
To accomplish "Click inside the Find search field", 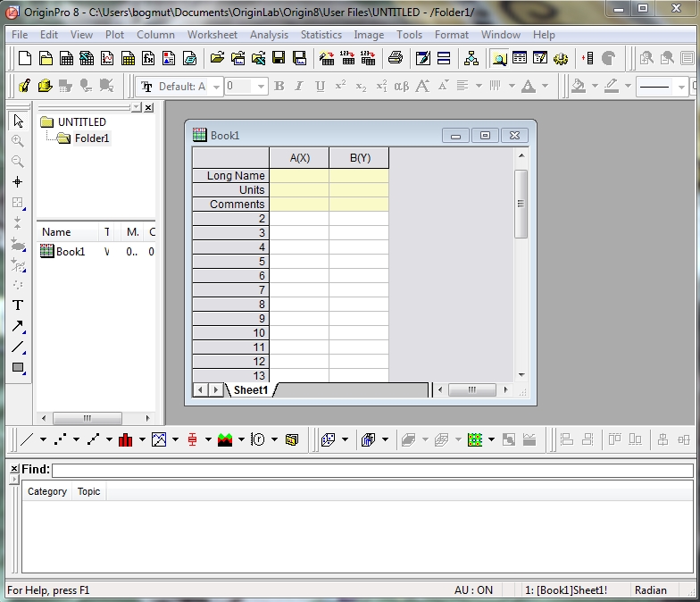I will click(x=372, y=470).
